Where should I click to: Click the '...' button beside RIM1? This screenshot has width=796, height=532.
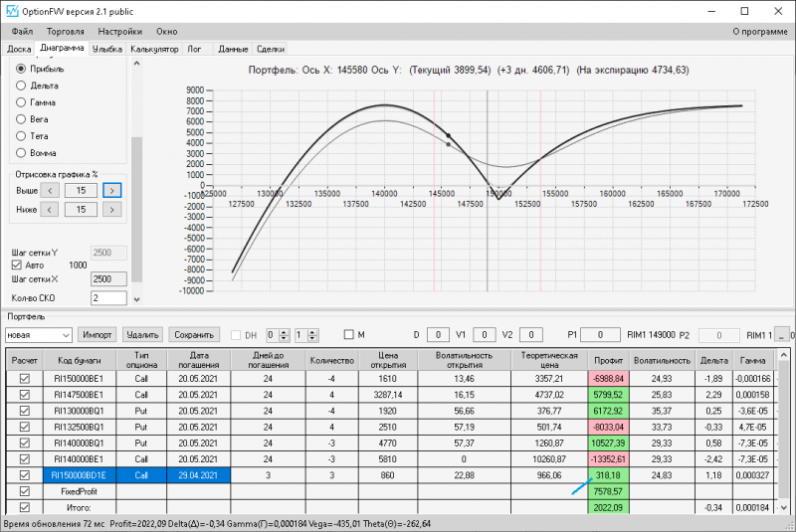click(783, 335)
